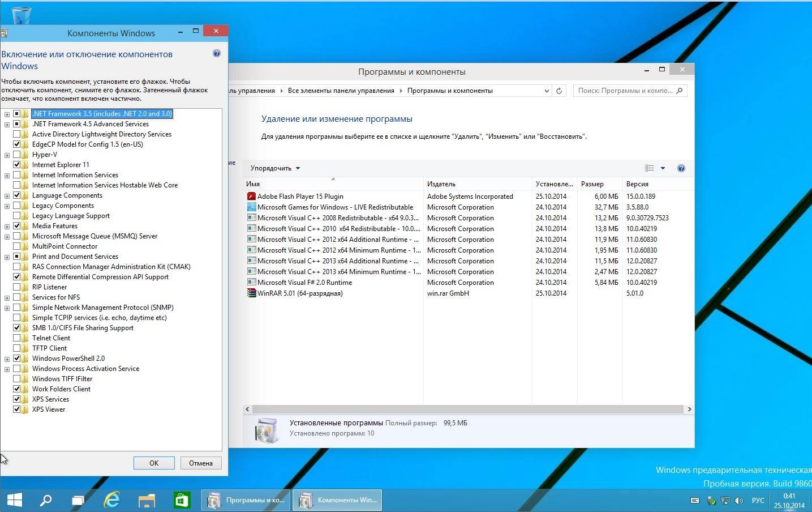
Task: Click the Internet Explorer 11 folder icon
Action: [25, 165]
